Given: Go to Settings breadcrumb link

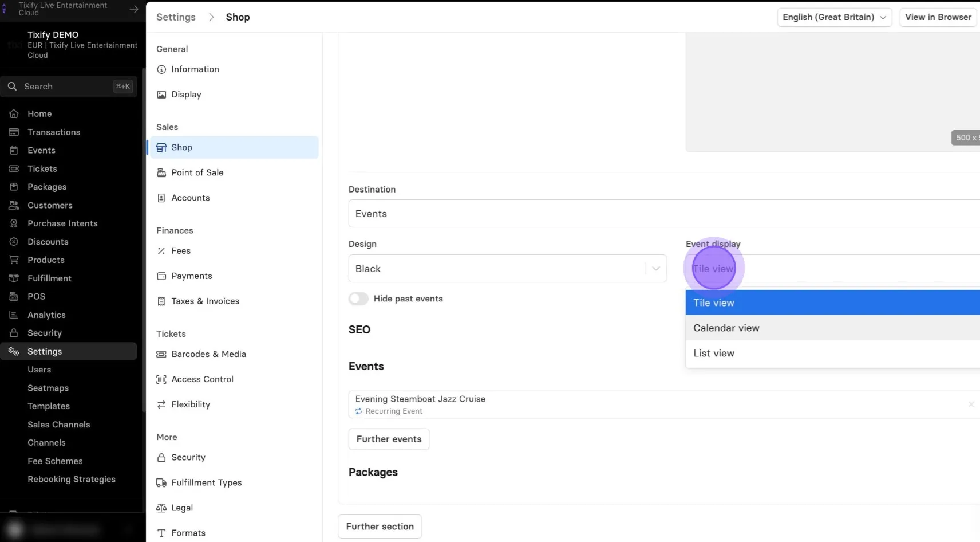Looking at the screenshot, I should [x=176, y=17].
